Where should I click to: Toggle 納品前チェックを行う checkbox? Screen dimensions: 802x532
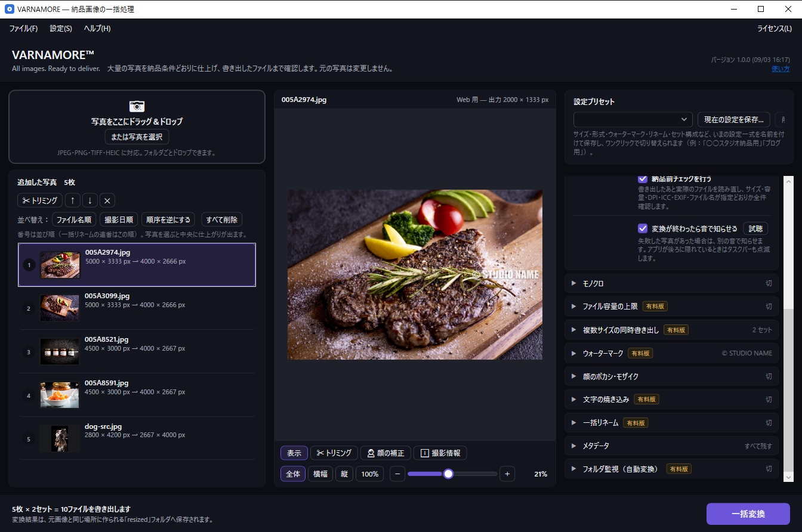[x=643, y=178]
